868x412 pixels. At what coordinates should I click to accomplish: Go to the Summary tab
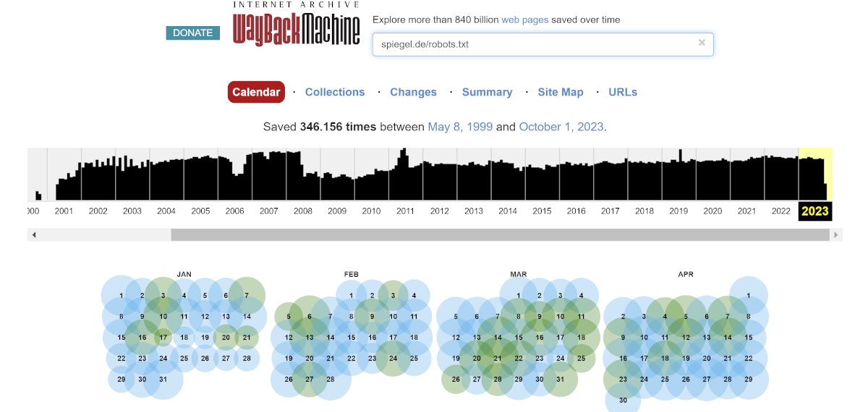[x=487, y=92]
